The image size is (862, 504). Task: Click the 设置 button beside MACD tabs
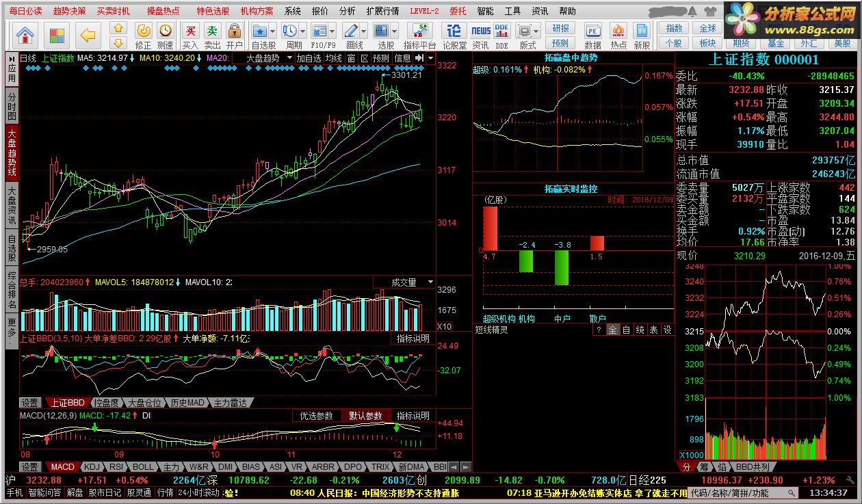click(29, 467)
